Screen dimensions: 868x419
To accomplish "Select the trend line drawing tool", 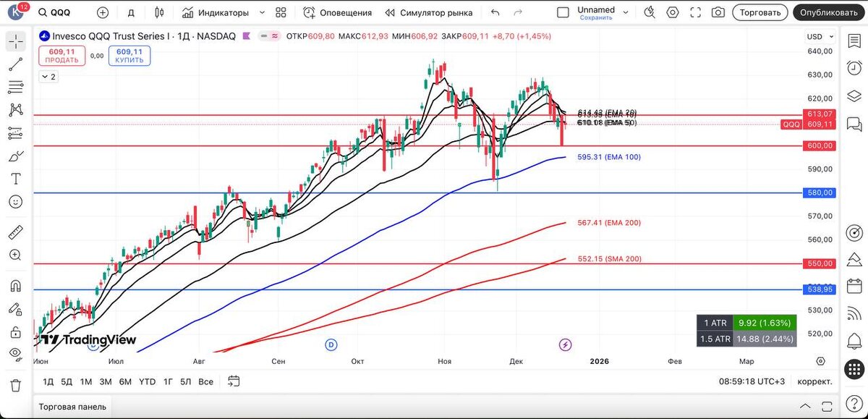I will (x=15, y=64).
